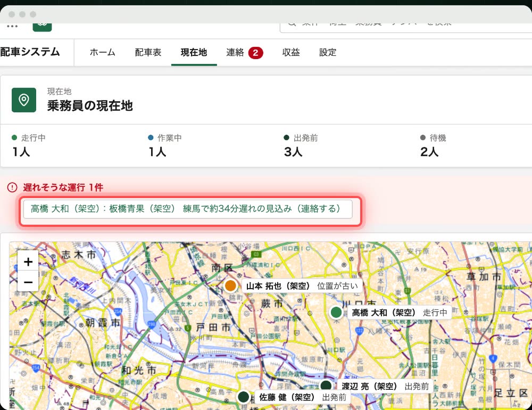Zoom out on the map
This screenshot has height=410, width=532.
point(28,282)
